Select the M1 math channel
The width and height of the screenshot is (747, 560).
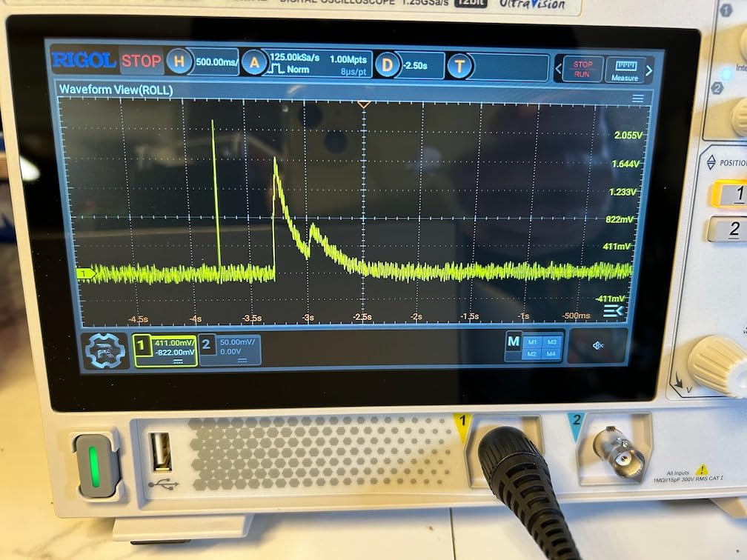(x=532, y=341)
